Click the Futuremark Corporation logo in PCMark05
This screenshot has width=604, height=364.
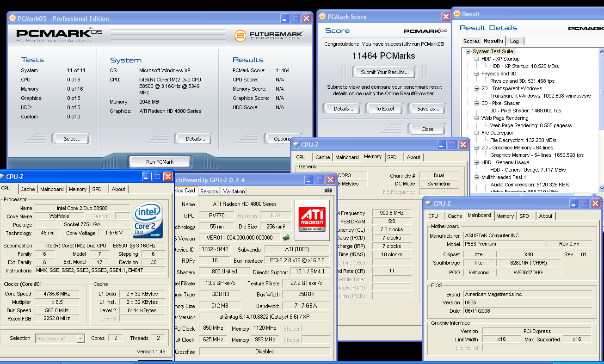(269, 36)
